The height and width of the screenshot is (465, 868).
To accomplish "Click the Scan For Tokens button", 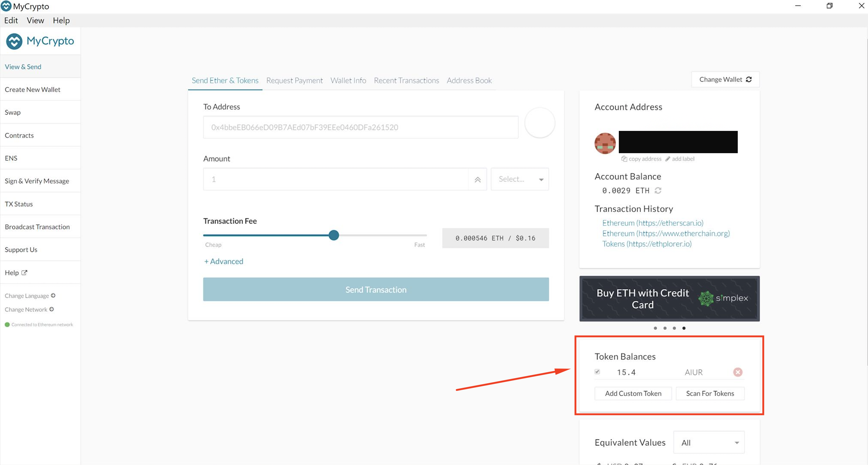I will (x=710, y=393).
